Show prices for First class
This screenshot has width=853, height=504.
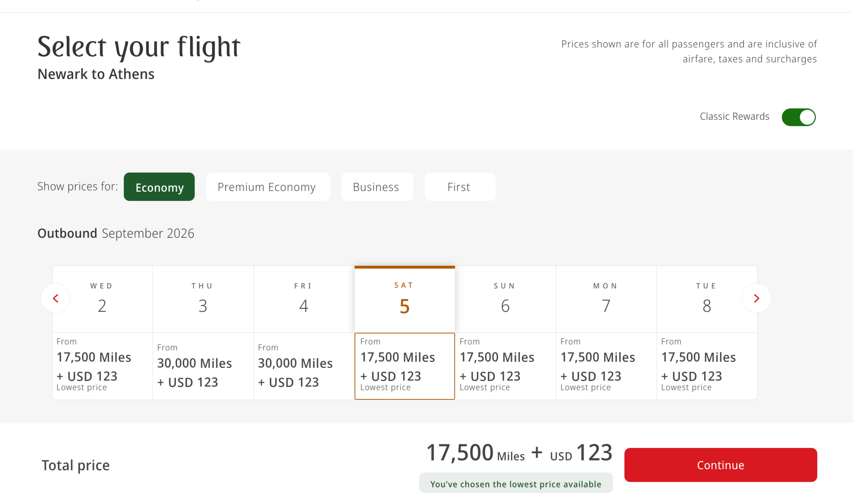pyautogui.click(x=459, y=187)
